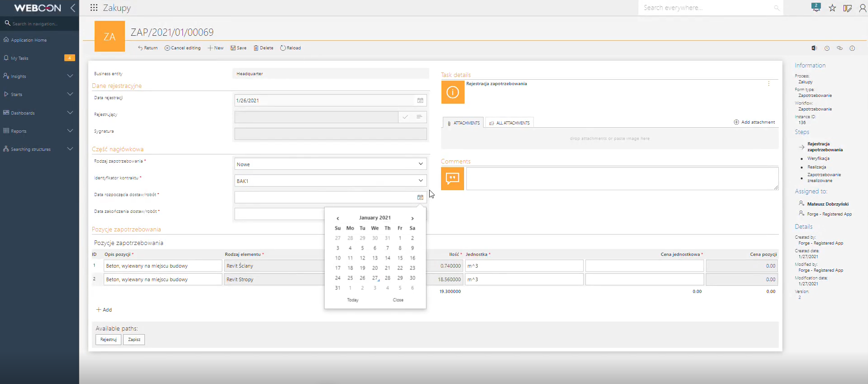Open user profile icon in header
This screenshot has width=868, height=384.
tap(863, 8)
